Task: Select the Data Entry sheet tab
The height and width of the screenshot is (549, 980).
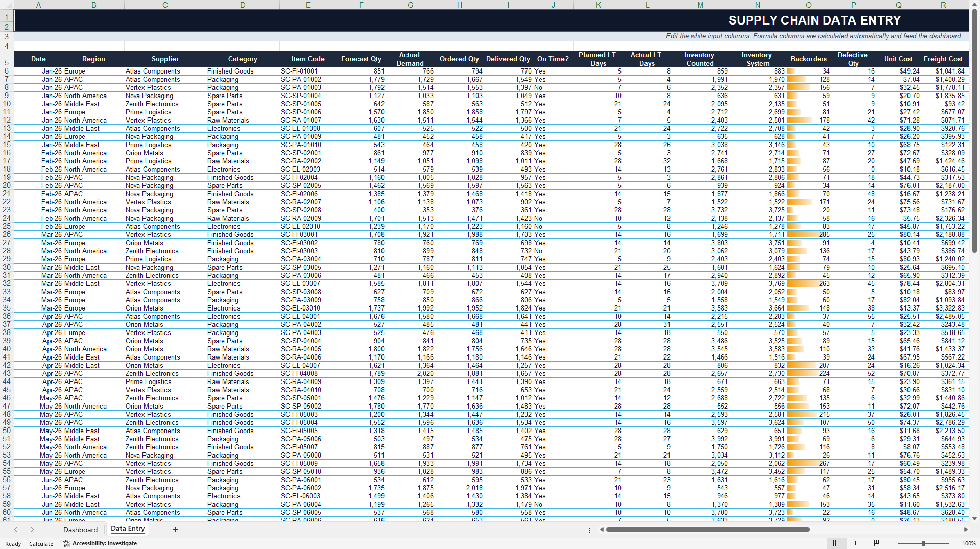Action: pos(128,529)
